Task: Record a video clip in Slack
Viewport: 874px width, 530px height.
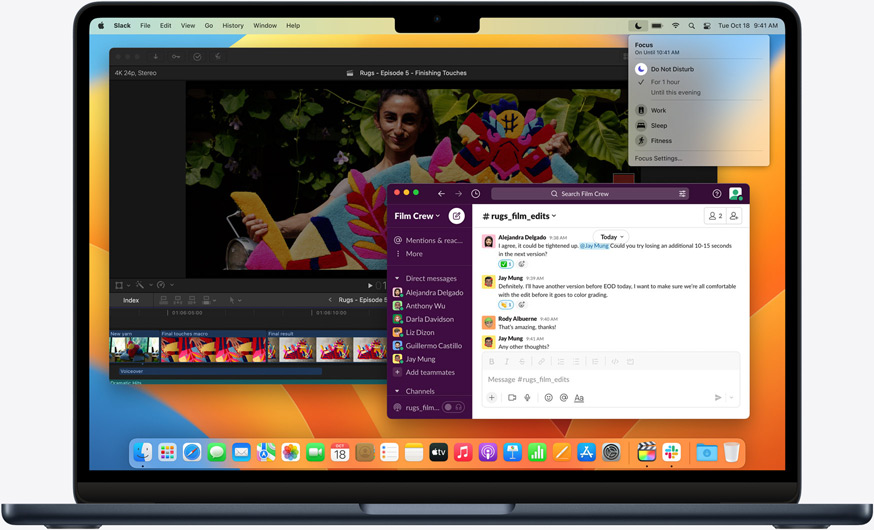Action: coord(512,397)
